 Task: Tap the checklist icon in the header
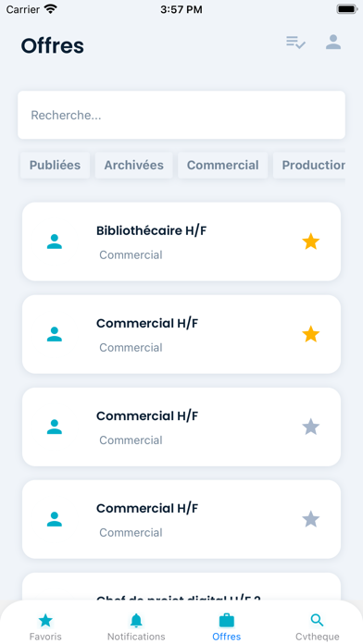click(295, 43)
